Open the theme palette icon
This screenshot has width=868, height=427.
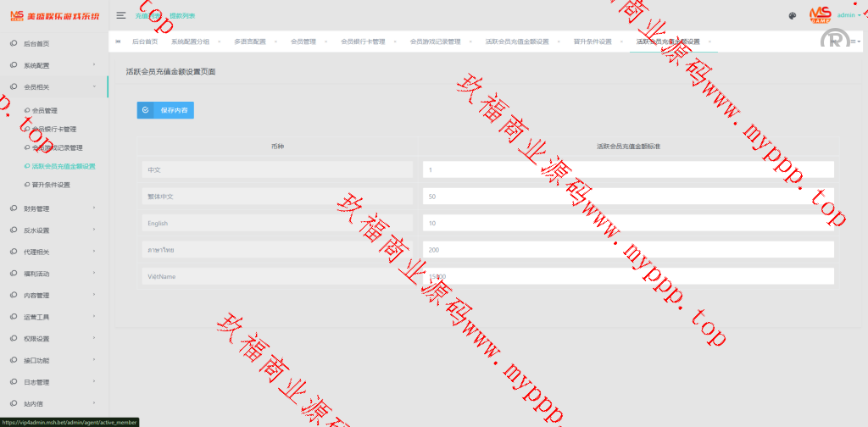pos(792,15)
